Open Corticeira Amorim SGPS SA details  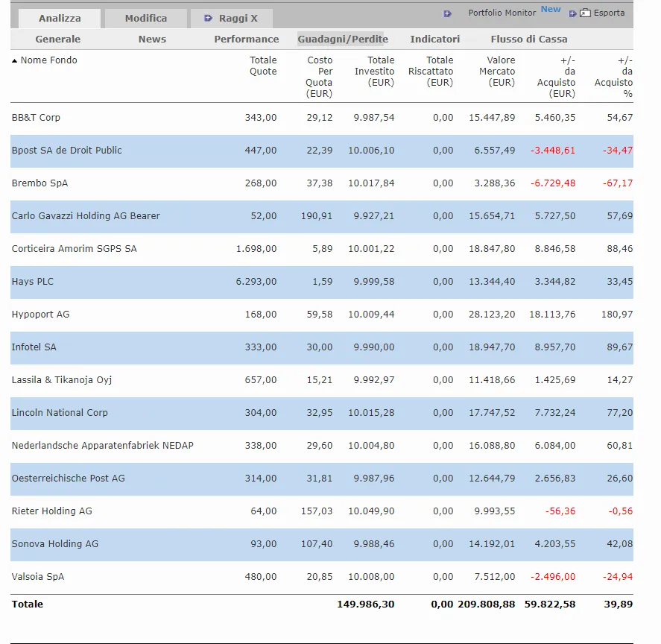click(74, 248)
